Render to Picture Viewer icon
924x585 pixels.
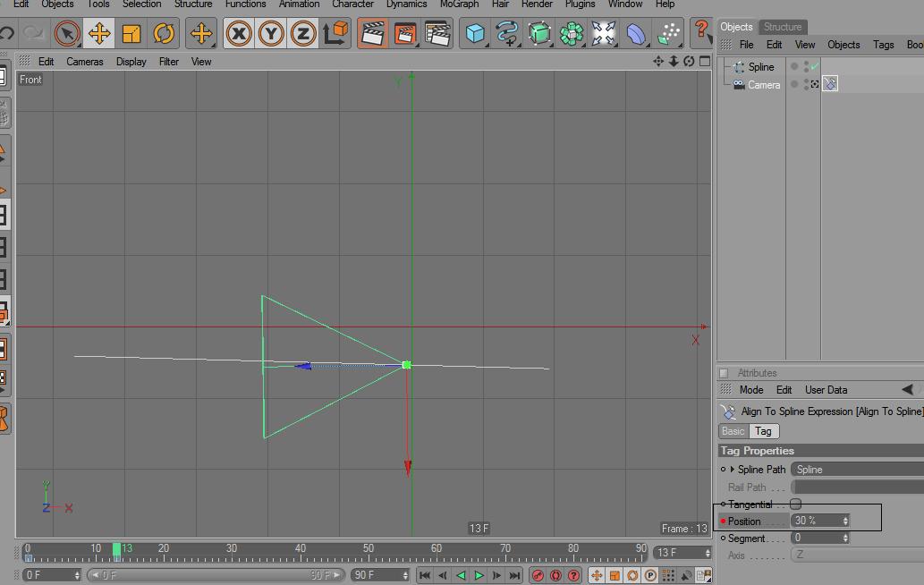tap(405, 34)
